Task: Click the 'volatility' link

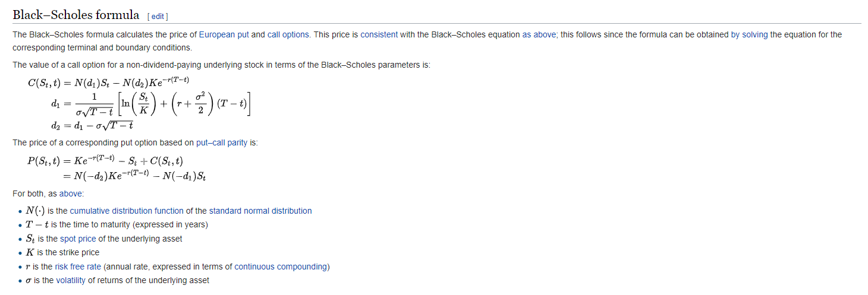Action: tap(71, 280)
